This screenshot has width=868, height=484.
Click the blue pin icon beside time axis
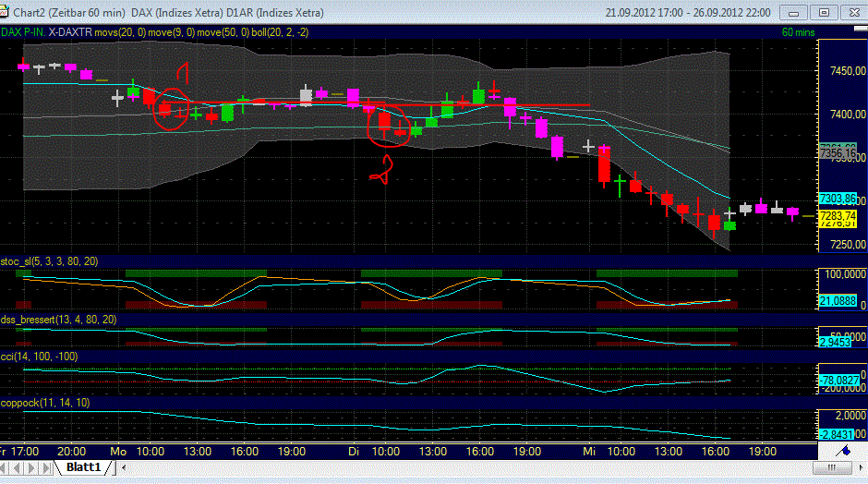[x=843, y=451]
